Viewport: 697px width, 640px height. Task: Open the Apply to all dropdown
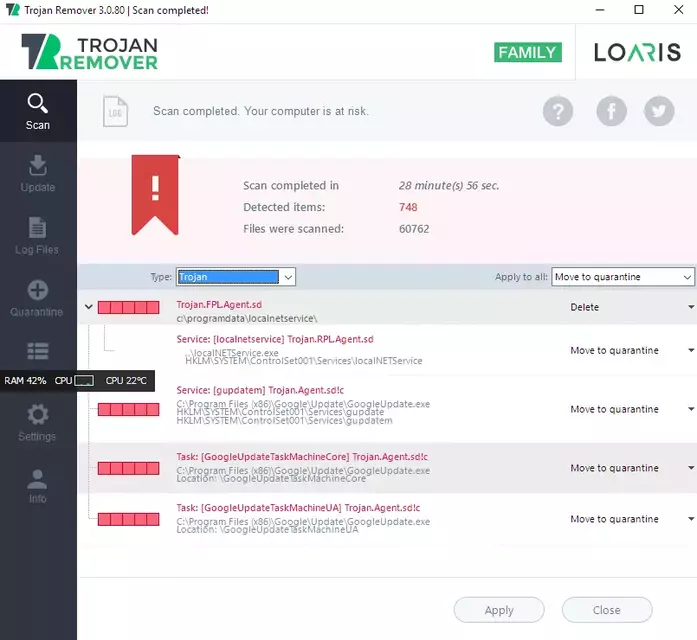click(x=623, y=277)
